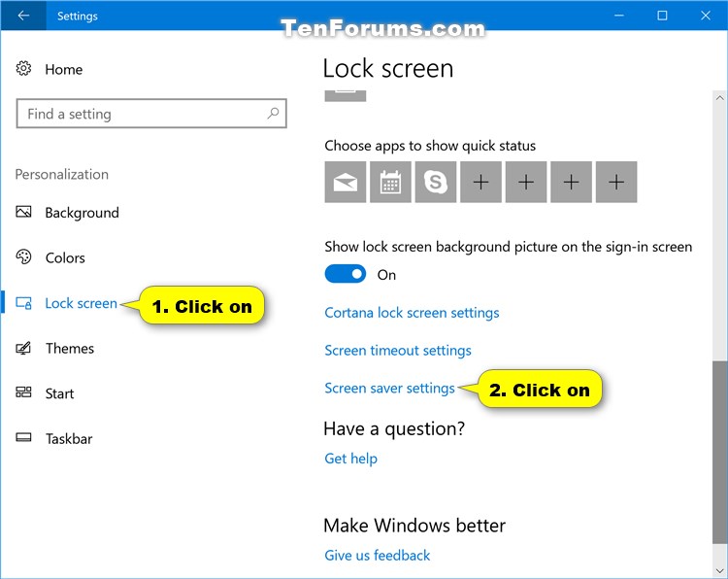Close the Settings window
Viewport: 728px width, 579px height.
pyautogui.click(x=706, y=16)
